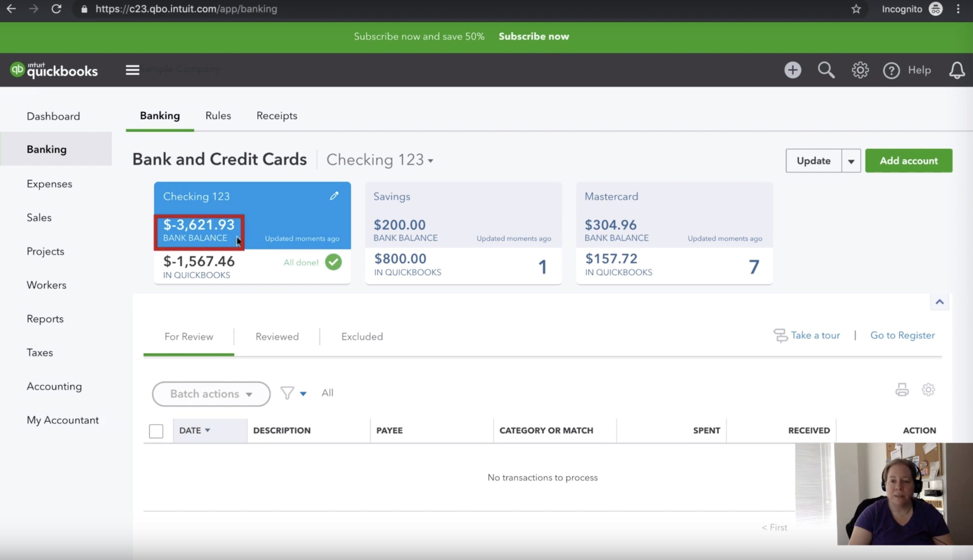Open Projects in the sidebar
The height and width of the screenshot is (560, 973).
pyautogui.click(x=45, y=252)
